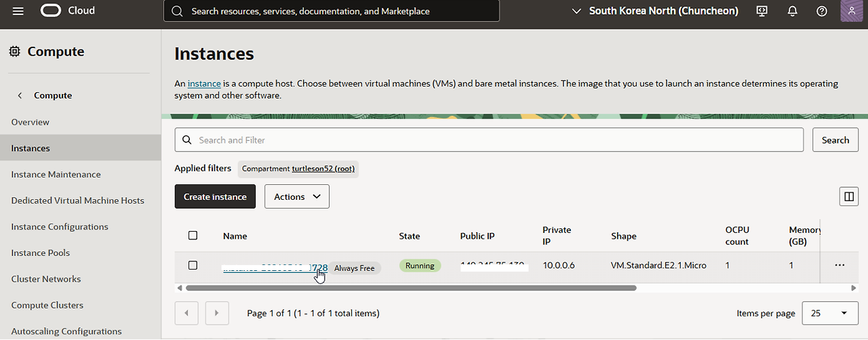Click the Create instance button

tap(215, 196)
